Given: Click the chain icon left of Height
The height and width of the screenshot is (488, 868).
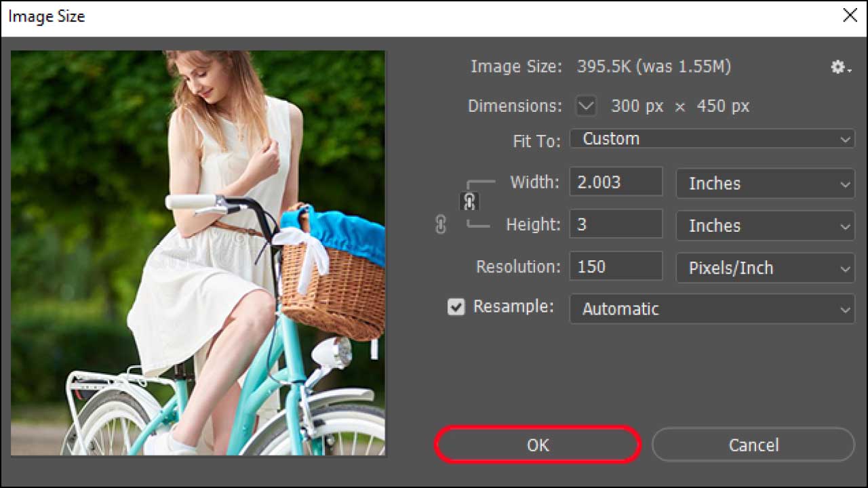Looking at the screenshot, I should (441, 225).
